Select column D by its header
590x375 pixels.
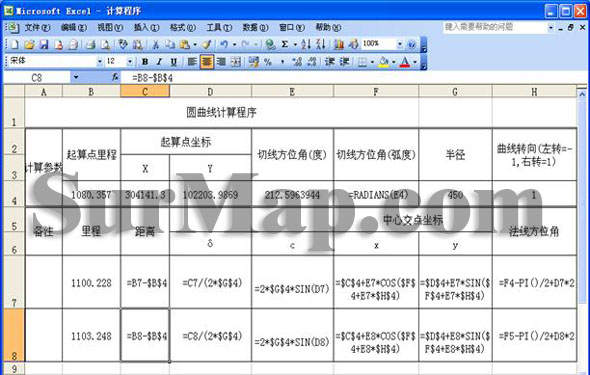pos(210,91)
